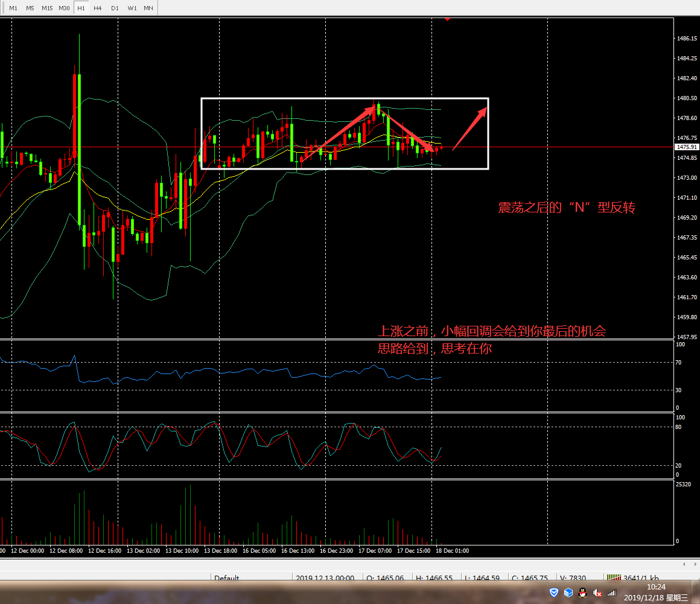Image resolution: width=700 pixels, height=604 pixels.
Task: Choose the W1 weekly timeframe
Action: point(132,8)
